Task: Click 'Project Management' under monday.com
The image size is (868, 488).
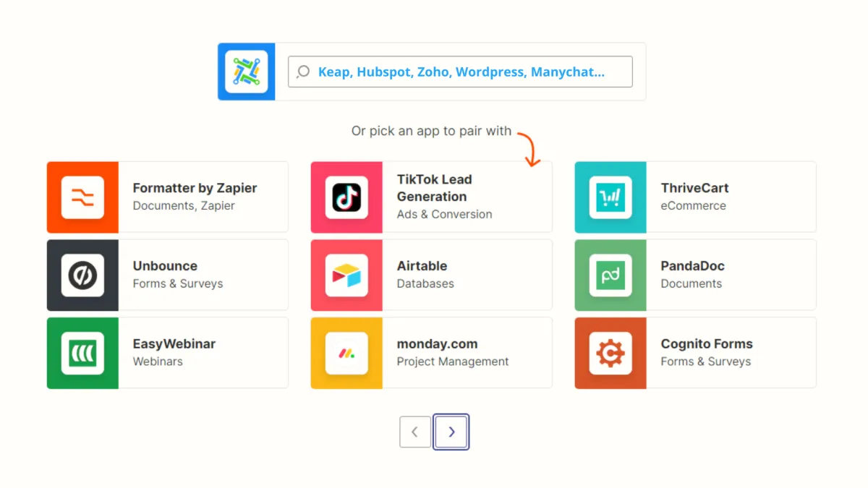Action: (x=453, y=362)
